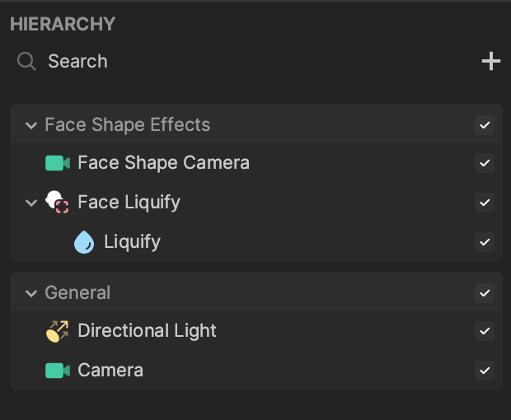The height and width of the screenshot is (420, 511).
Task: Click the blue Liquify droplet icon
Action: point(84,242)
